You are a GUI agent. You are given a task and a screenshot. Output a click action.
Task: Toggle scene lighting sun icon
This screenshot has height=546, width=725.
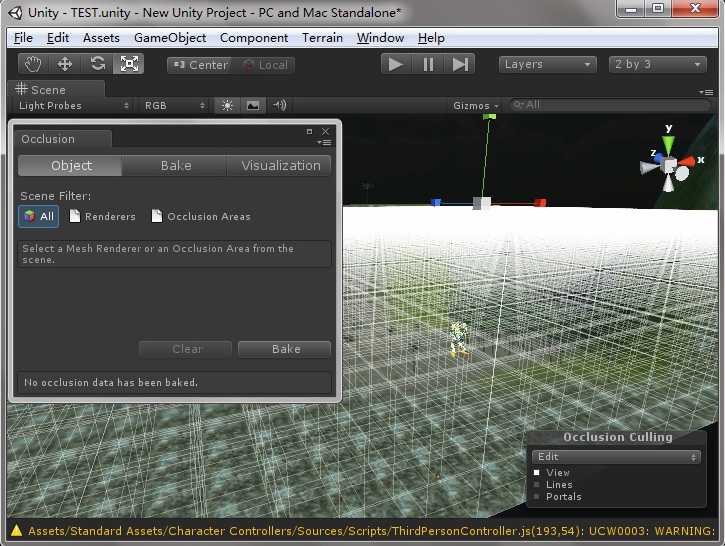pyautogui.click(x=227, y=106)
